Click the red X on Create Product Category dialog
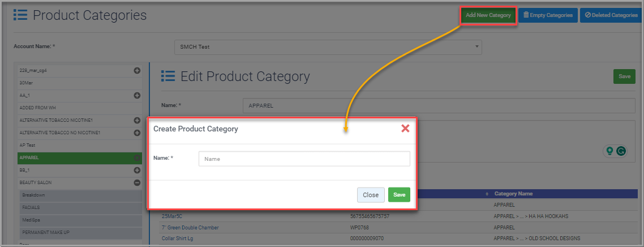 pos(405,129)
